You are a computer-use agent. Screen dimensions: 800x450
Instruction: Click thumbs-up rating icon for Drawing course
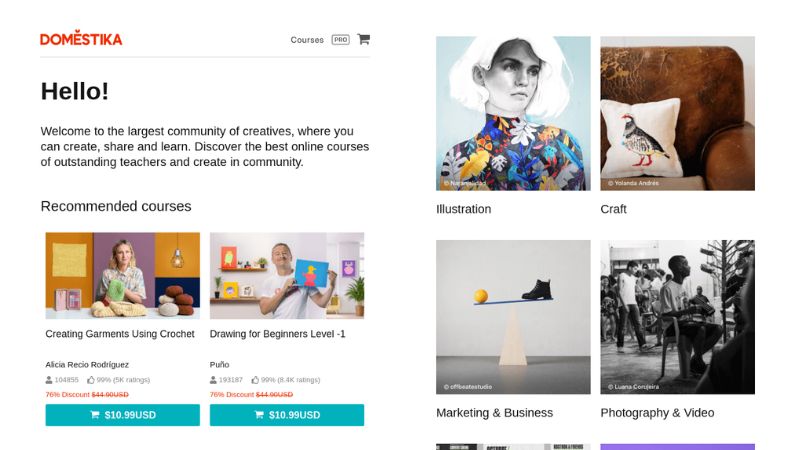tap(255, 380)
